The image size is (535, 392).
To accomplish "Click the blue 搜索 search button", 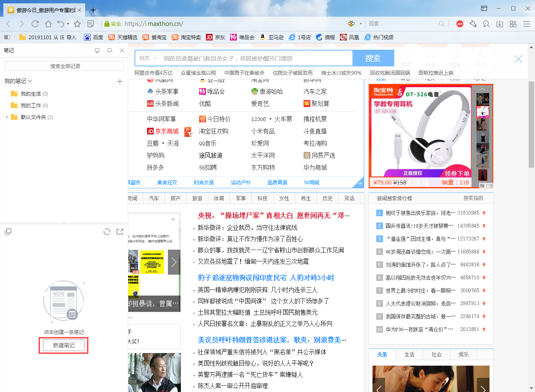I will 373,58.
